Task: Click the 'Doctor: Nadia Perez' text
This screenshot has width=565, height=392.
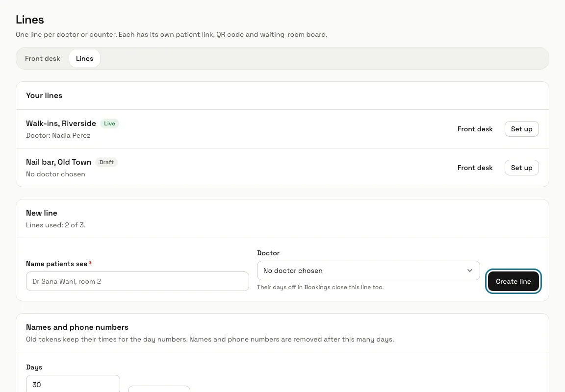Action: 58,135
